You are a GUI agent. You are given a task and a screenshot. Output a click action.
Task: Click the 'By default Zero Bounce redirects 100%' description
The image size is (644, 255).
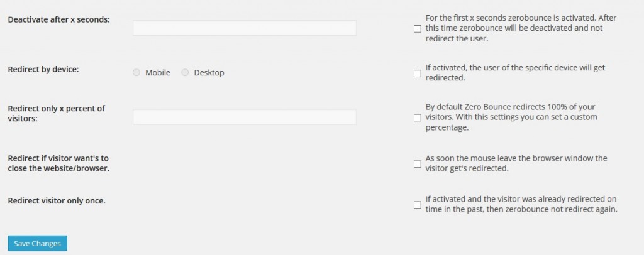tap(511, 117)
